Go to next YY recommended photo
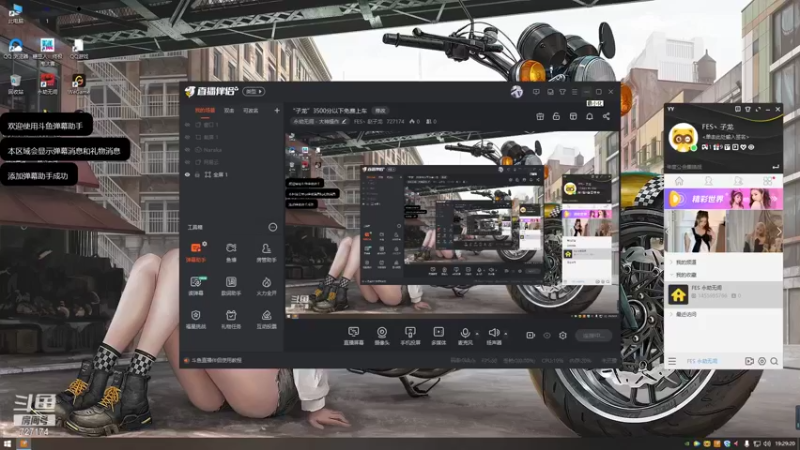The image size is (800, 450). click(779, 231)
